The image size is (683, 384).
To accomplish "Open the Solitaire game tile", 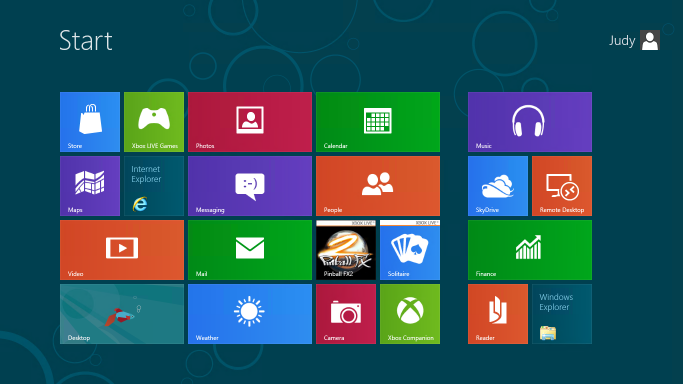I will pyautogui.click(x=410, y=250).
